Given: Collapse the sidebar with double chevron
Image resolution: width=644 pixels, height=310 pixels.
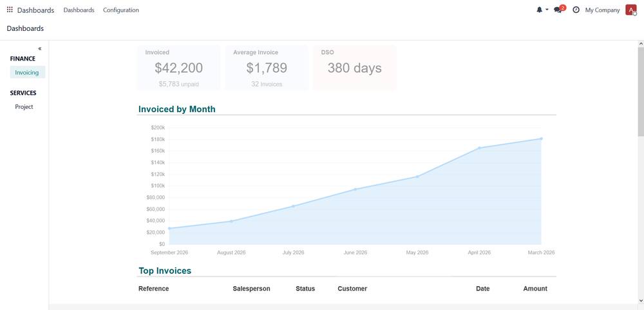Looking at the screenshot, I should click(x=40, y=48).
